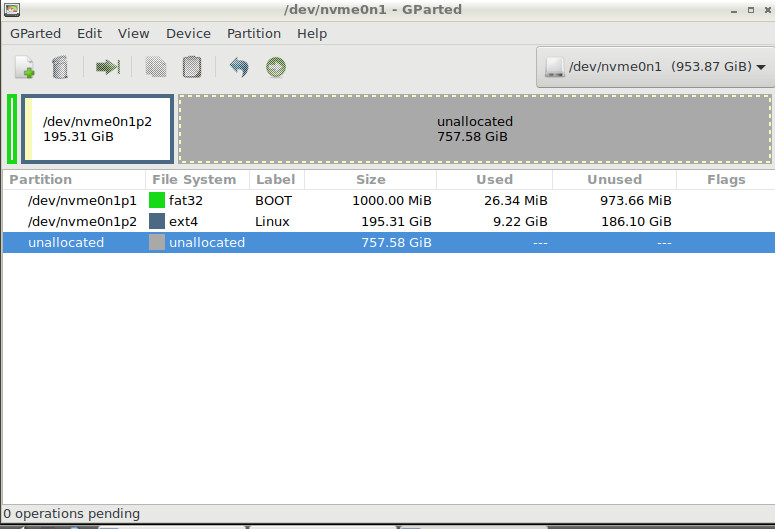Image resolution: width=775 pixels, height=529 pixels.
Task: Click the Resize/Move partition icon
Action: click(108, 68)
